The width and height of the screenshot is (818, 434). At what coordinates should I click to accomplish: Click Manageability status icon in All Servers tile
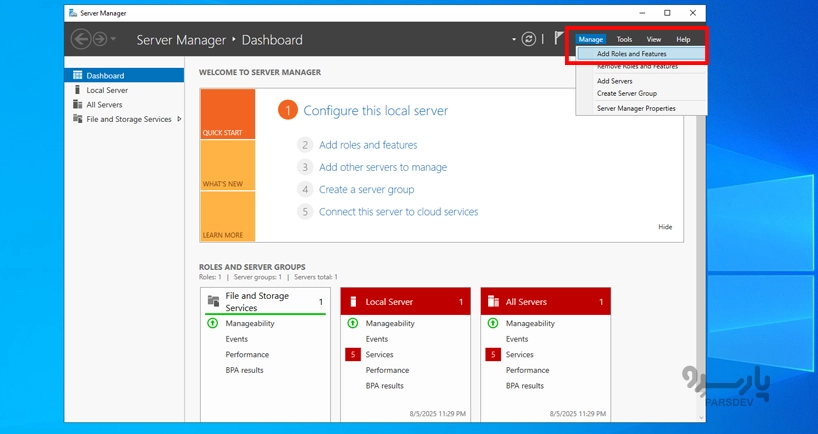[493, 323]
